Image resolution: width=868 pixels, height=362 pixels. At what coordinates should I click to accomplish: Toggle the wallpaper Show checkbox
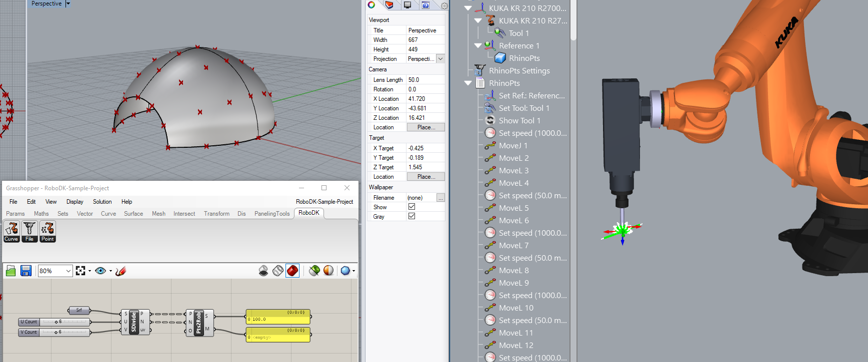tap(411, 207)
